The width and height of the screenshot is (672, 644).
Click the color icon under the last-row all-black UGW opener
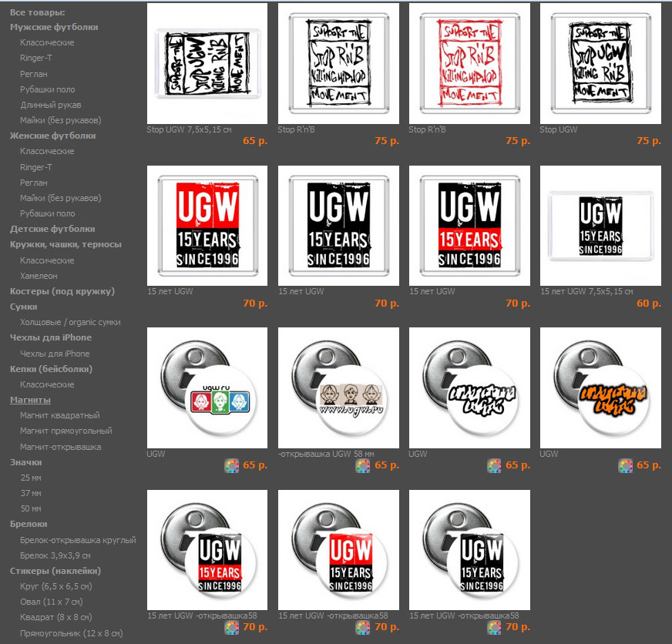[x=494, y=628]
